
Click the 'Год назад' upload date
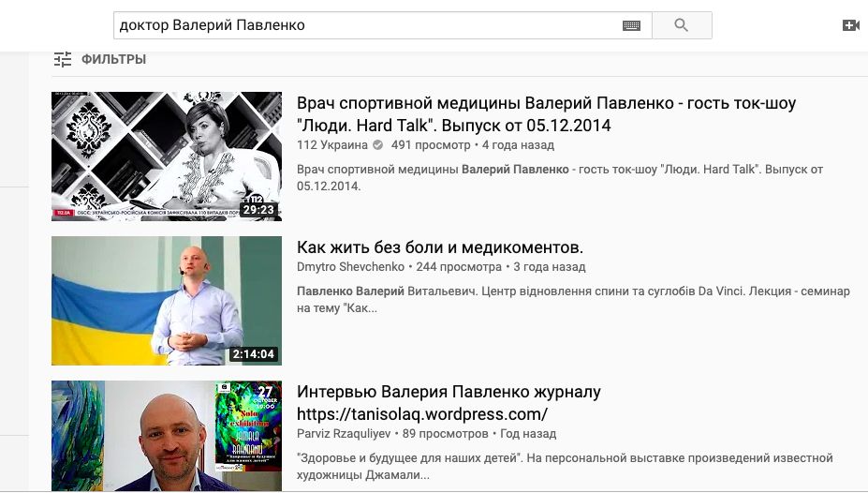(x=528, y=434)
